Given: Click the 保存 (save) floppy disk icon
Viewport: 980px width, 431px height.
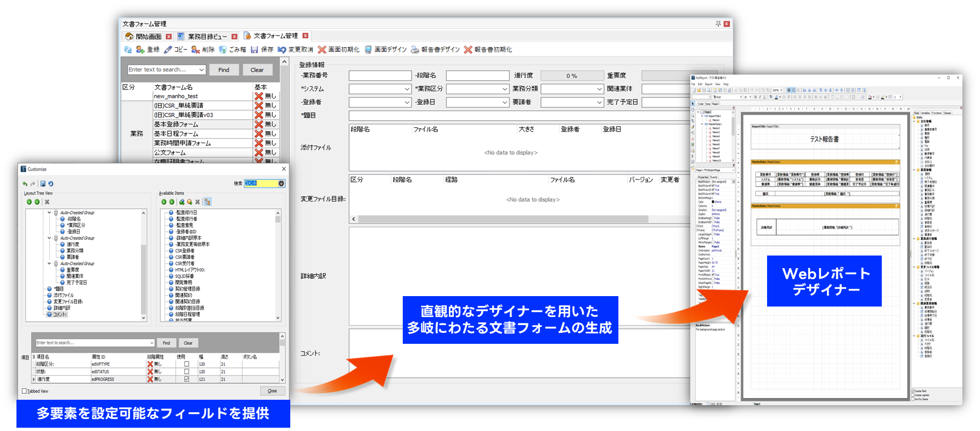Looking at the screenshot, I should click(x=255, y=49).
